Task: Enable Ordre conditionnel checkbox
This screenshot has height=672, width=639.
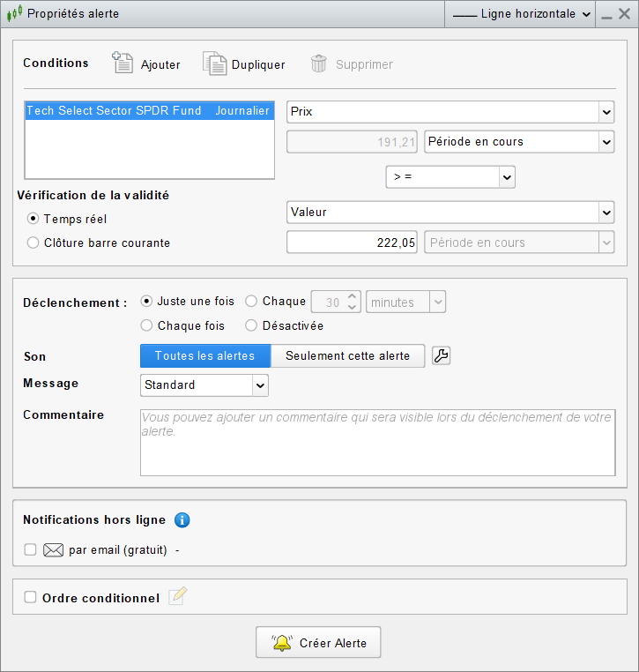Action: tap(30, 597)
